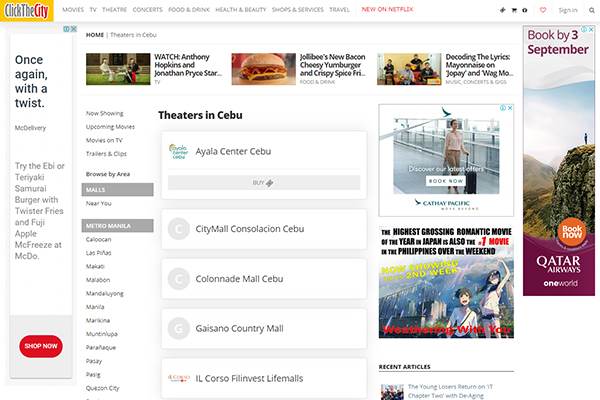Open the Concerts menu
This screenshot has width=600, height=400.
click(x=147, y=10)
